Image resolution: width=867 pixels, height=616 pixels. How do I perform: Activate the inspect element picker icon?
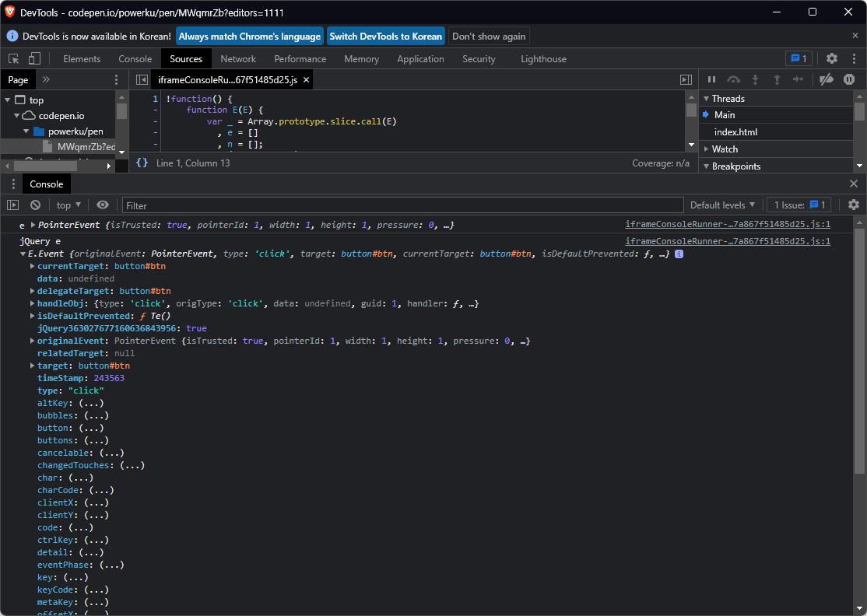tap(13, 59)
